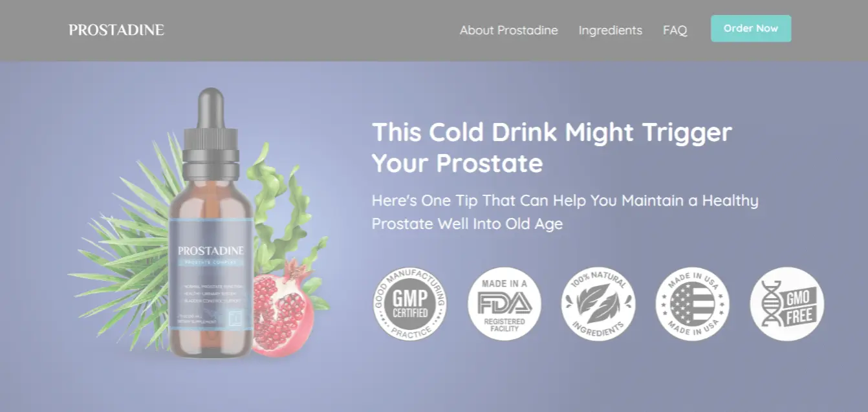868x412 pixels.
Task: Select the Prostate Complex band on the label
Action: [x=211, y=262]
